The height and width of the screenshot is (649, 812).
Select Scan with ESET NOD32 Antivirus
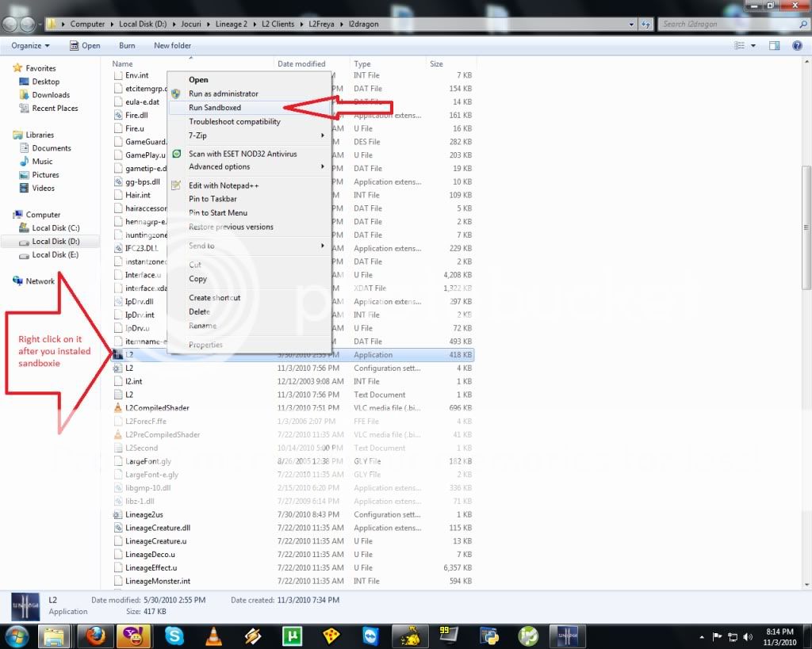pyautogui.click(x=243, y=154)
